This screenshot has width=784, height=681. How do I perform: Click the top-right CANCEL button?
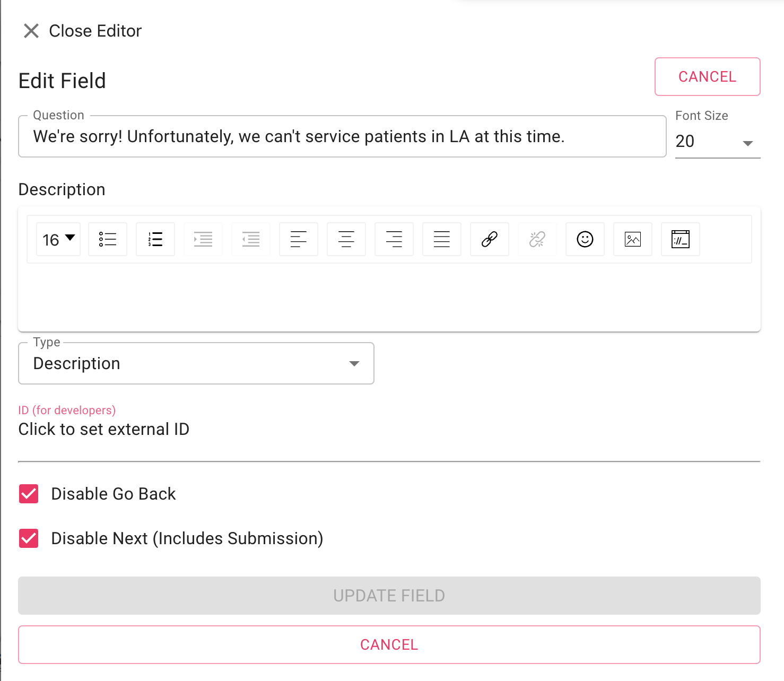click(708, 77)
